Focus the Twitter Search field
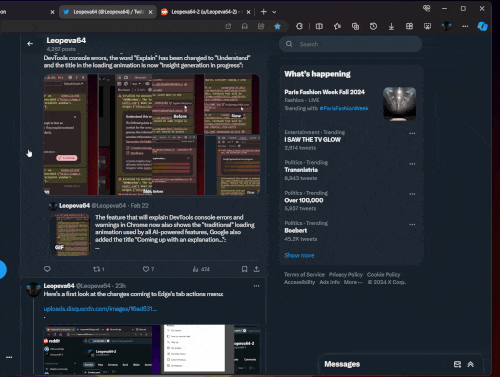 [x=351, y=44]
